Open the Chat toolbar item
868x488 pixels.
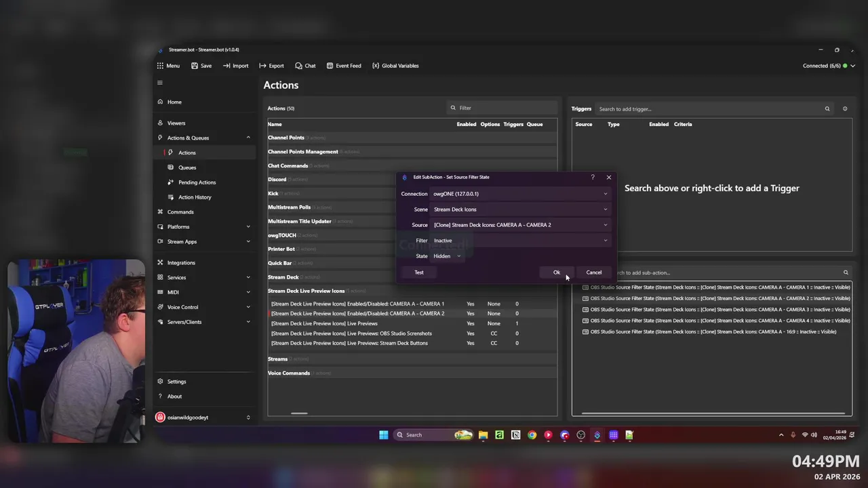[305, 66]
